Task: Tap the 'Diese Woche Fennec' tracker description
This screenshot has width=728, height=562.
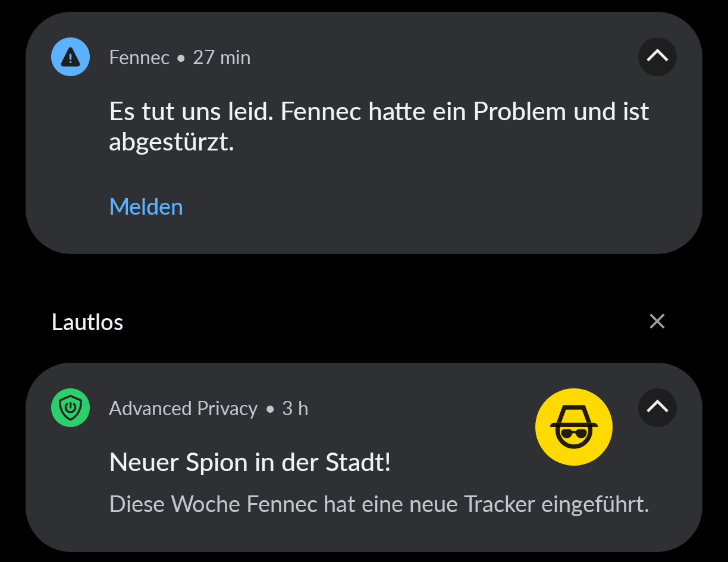Action: [379, 504]
